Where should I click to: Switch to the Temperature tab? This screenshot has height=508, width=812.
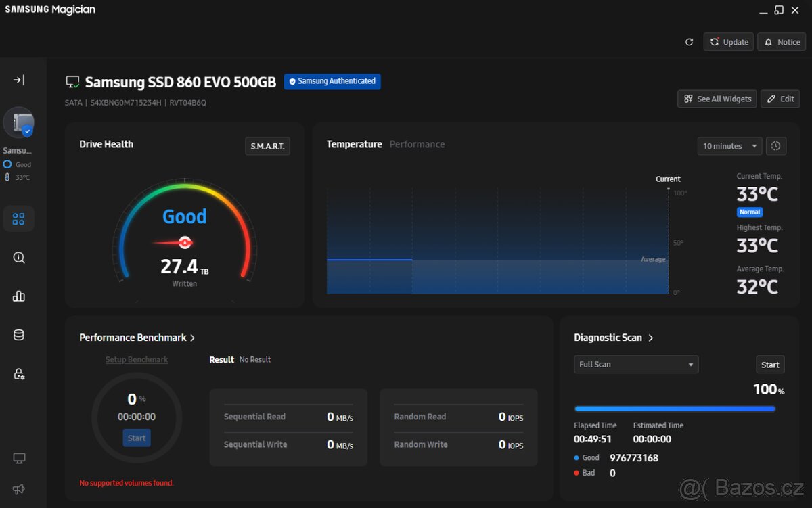click(x=355, y=144)
